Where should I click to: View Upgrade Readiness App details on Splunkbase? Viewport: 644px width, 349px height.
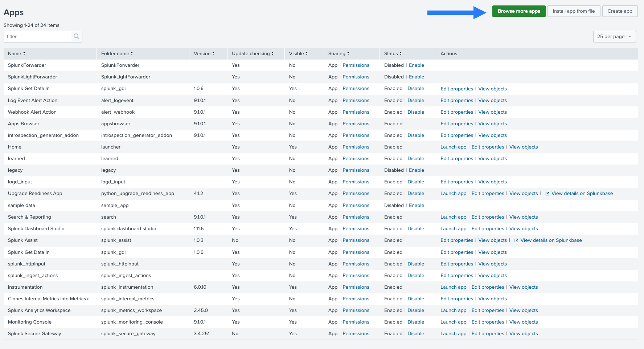point(582,194)
